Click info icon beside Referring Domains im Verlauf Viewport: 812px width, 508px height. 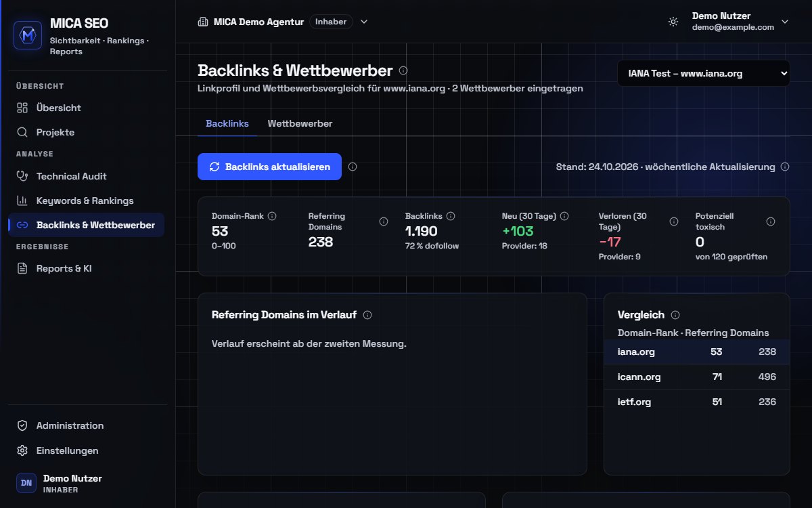[367, 315]
